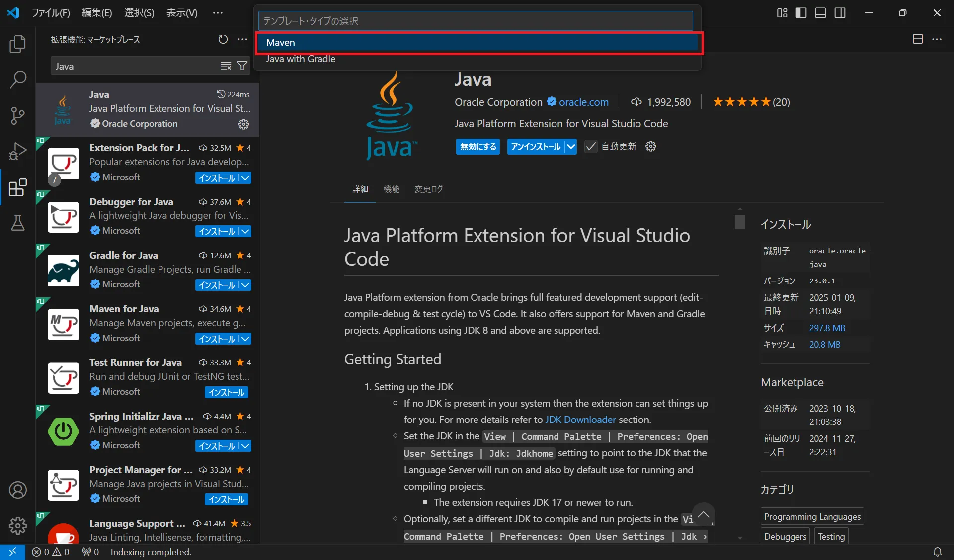Click the scroll to top arrow button

[x=704, y=515]
